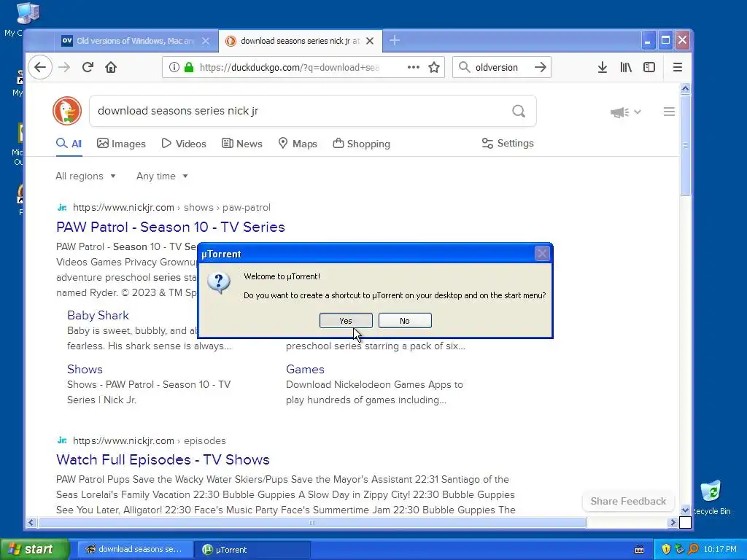The width and height of the screenshot is (747, 560).
Task: Select µTorrent taskbar button
Action: click(253, 550)
